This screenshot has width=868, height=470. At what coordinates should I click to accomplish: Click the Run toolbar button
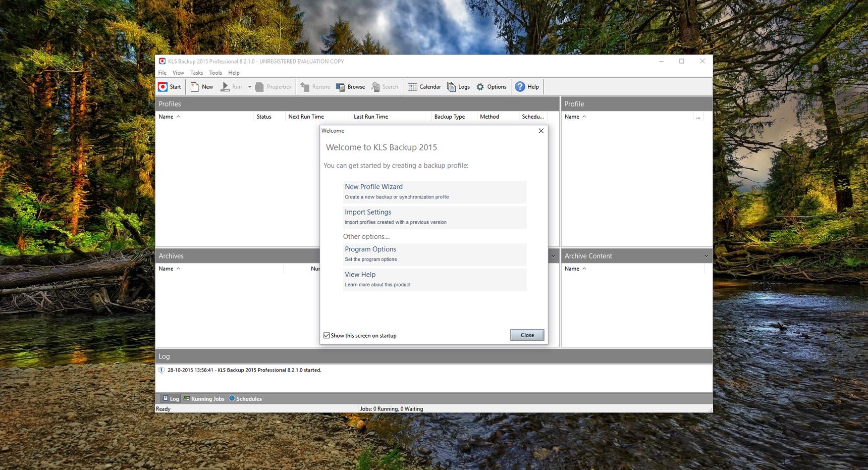coord(232,87)
